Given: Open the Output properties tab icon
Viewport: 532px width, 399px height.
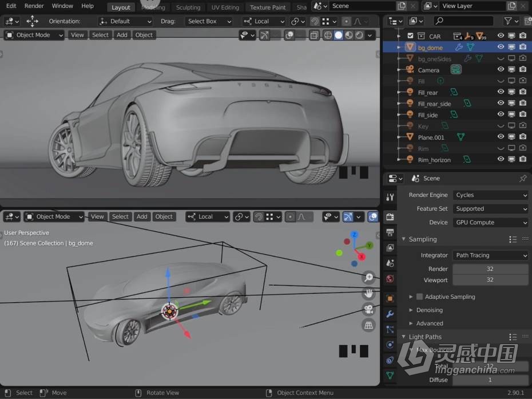Looking at the screenshot, I should pyautogui.click(x=390, y=232).
